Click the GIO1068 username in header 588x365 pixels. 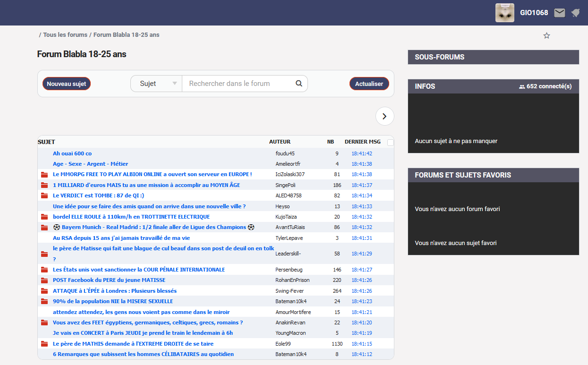pyautogui.click(x=534, y=13)
